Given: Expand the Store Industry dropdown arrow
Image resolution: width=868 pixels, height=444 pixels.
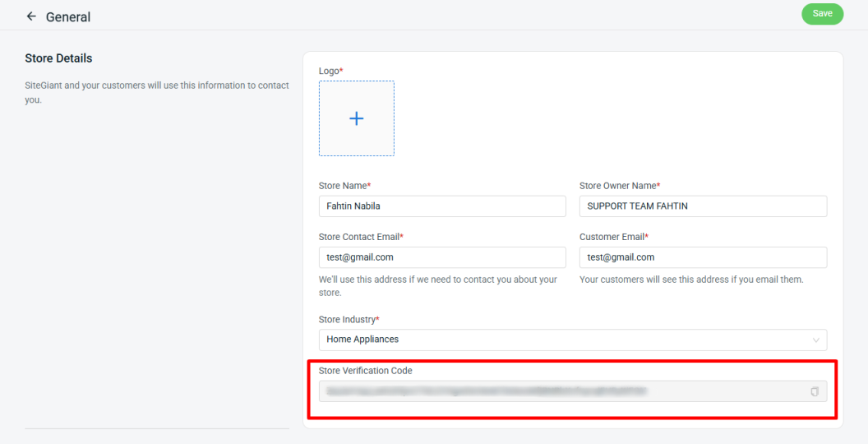Looking at the screenshot, I should [815, 340].
